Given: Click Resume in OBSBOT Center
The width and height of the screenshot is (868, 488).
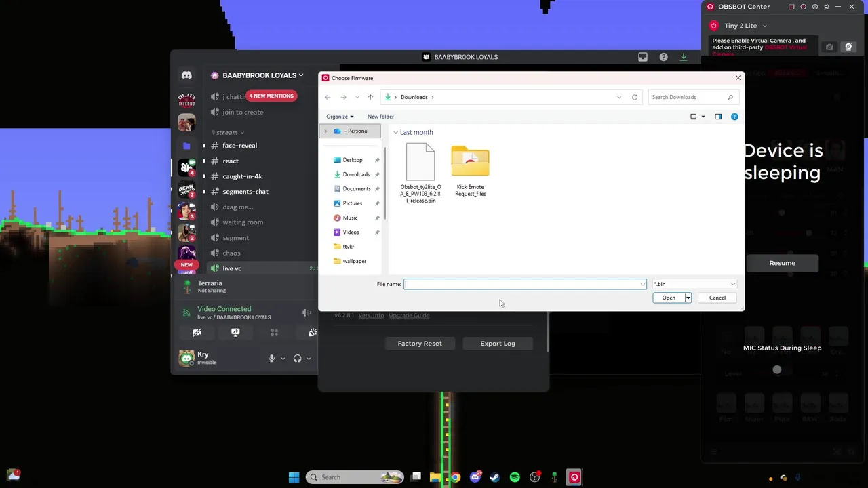Looking at the screenshot, I should point(782,263).
